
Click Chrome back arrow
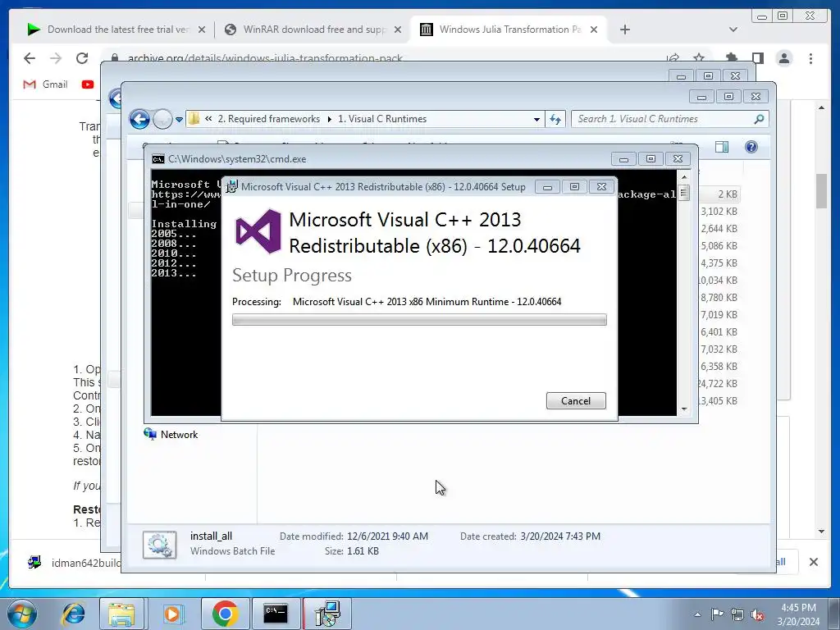click(30, 58)
